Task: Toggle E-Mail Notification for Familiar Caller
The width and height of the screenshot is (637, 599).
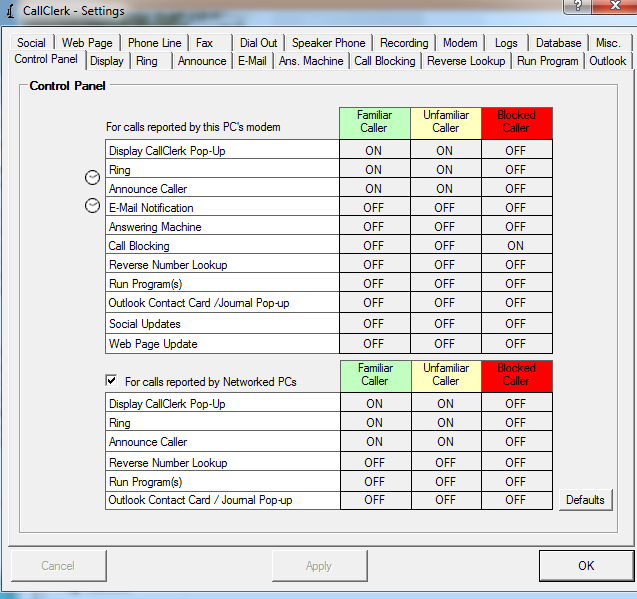Action: [x=374, y=207]
